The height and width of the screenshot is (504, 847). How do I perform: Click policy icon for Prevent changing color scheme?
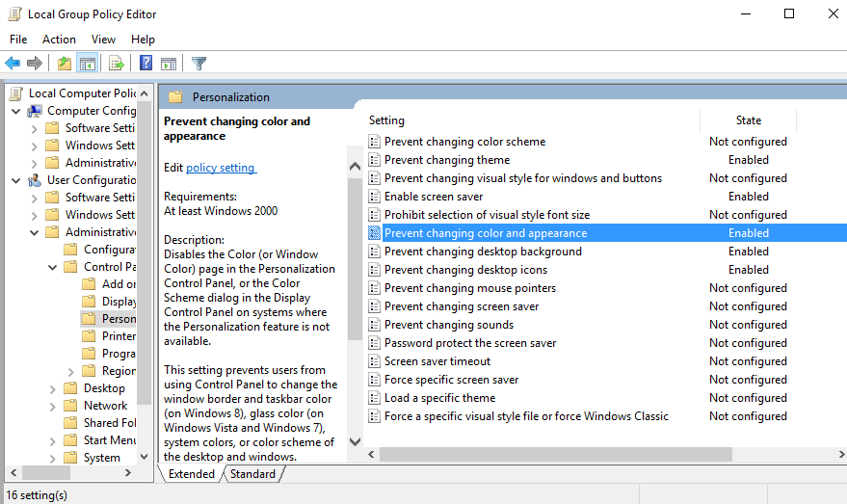[374, 142]
